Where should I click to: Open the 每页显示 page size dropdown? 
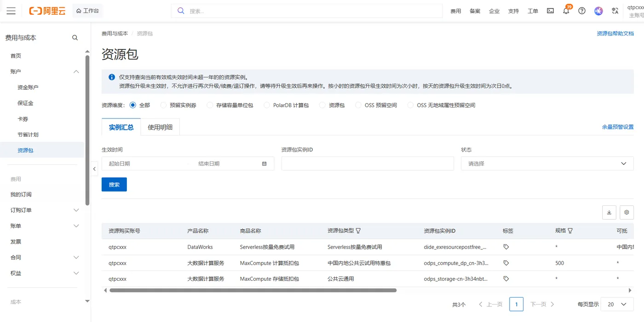(617, 304)
